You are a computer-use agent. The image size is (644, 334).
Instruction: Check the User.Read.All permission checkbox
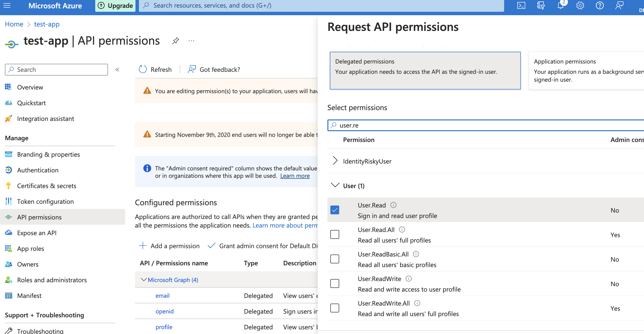pos(335,234)
